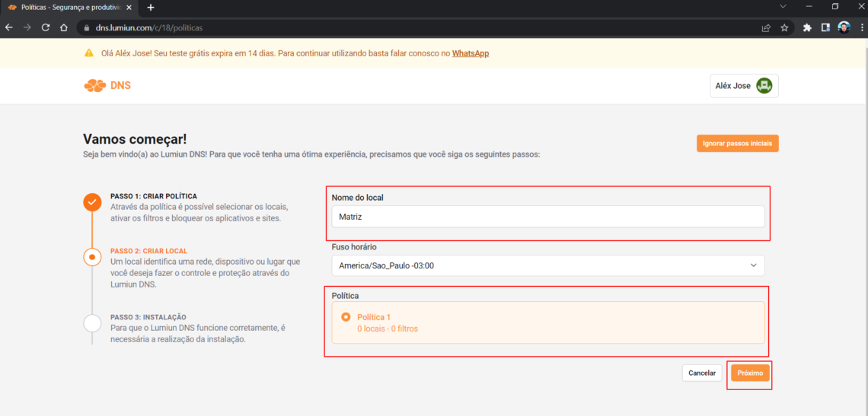This screenshot has height=416, width=868.
Task: Click the Chrome profile avatar
Action: (844, 27)
